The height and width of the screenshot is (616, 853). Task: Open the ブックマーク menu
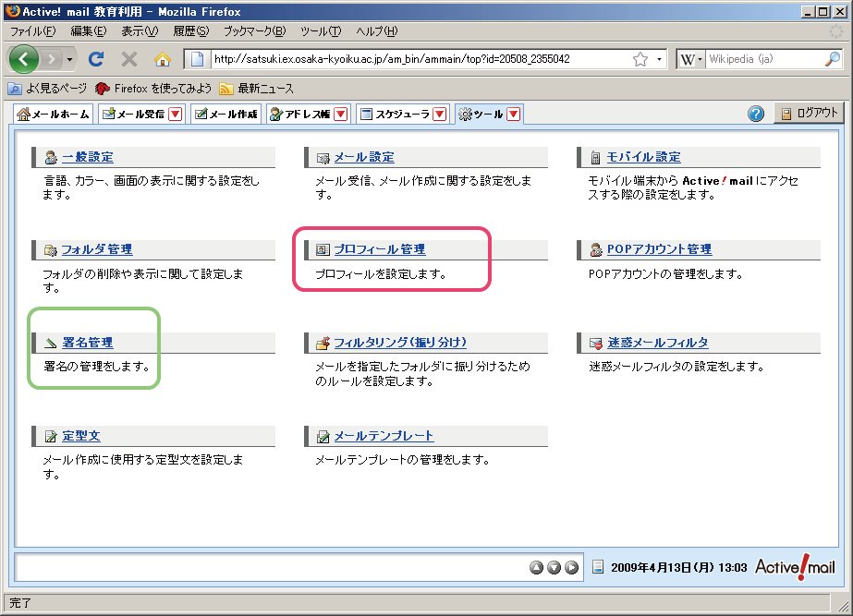(254, 31)
